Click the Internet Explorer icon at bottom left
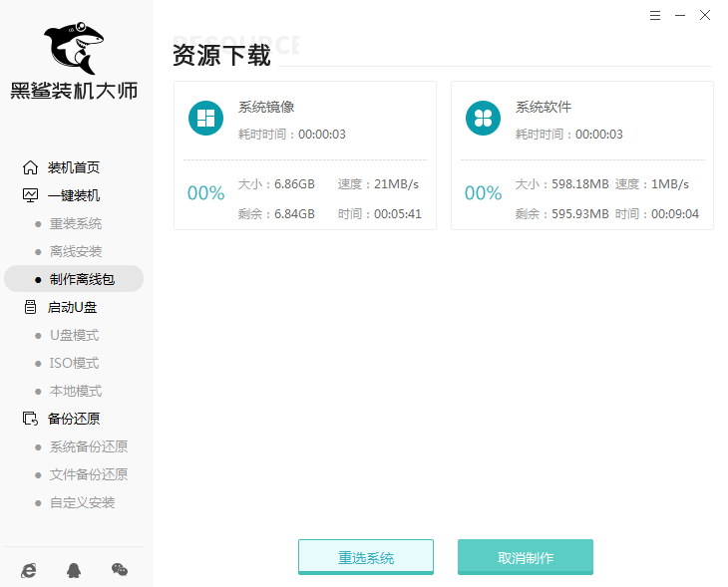 click(x=29, y=569)
